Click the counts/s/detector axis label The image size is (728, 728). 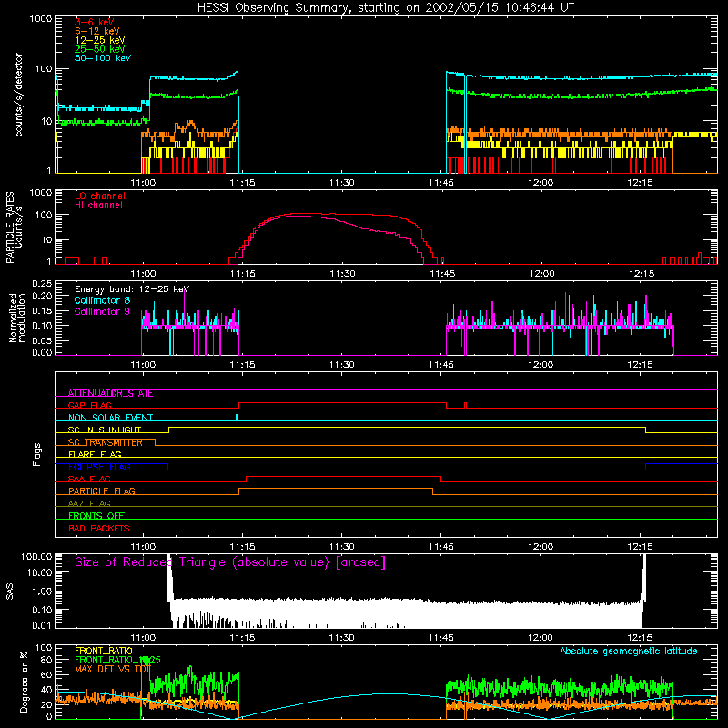coord(18,95)
